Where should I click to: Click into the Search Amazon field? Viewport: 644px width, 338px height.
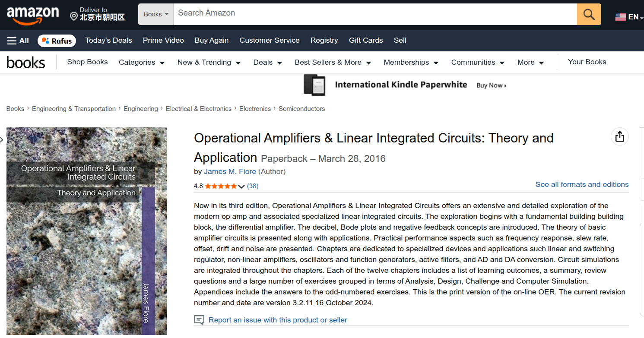point(375,14)
